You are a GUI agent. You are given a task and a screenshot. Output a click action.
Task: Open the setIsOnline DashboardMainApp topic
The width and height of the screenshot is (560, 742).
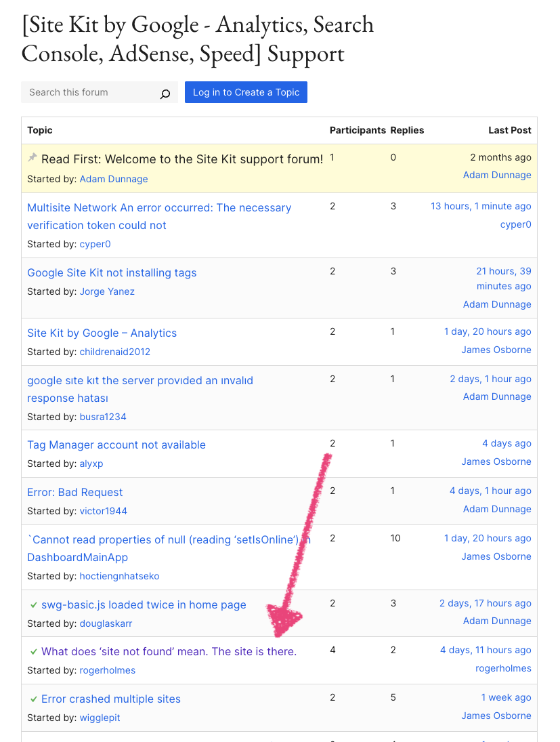coord(169,549)
